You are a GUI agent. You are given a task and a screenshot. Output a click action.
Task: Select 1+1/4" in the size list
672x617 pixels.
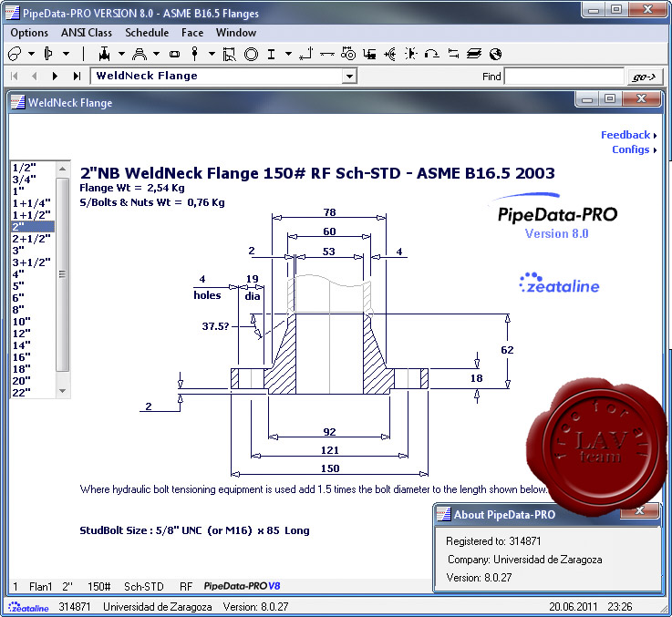[33, 202]
